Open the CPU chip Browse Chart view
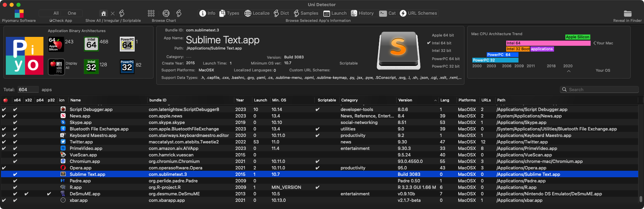Screen dimensions: 644x209 pos(166,13)
